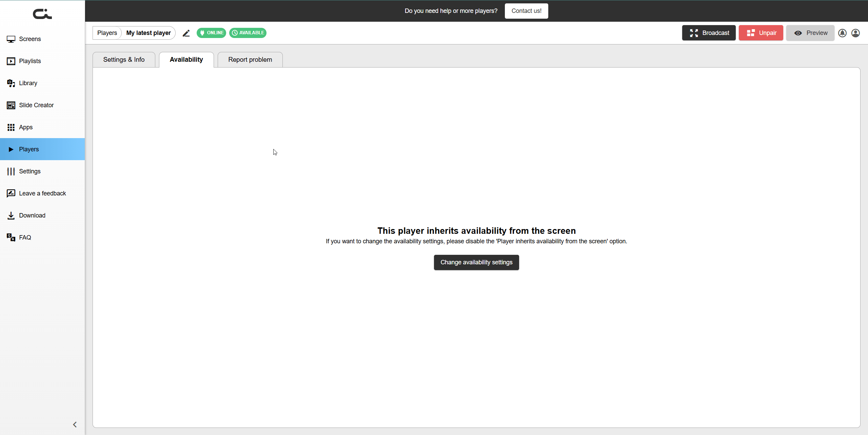
Task: Click the pencil icon to rename player
Action: [x=186, y=33]
